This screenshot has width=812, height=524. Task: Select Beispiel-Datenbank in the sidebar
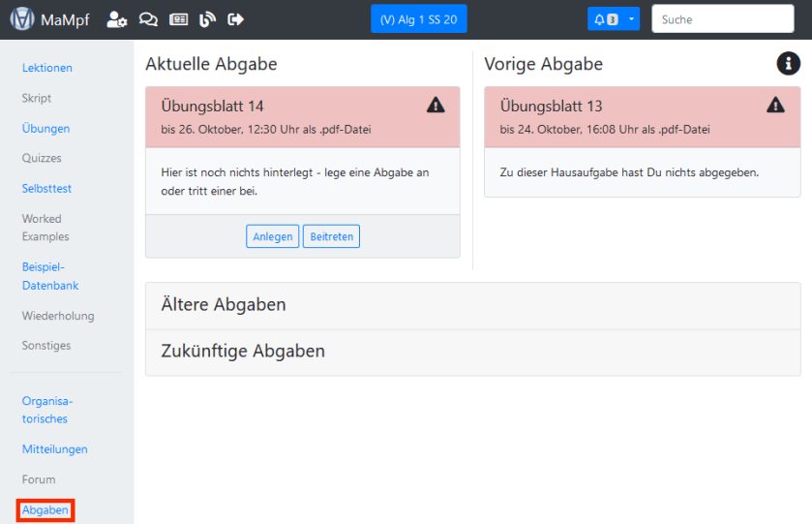click(x=50, y=276)
